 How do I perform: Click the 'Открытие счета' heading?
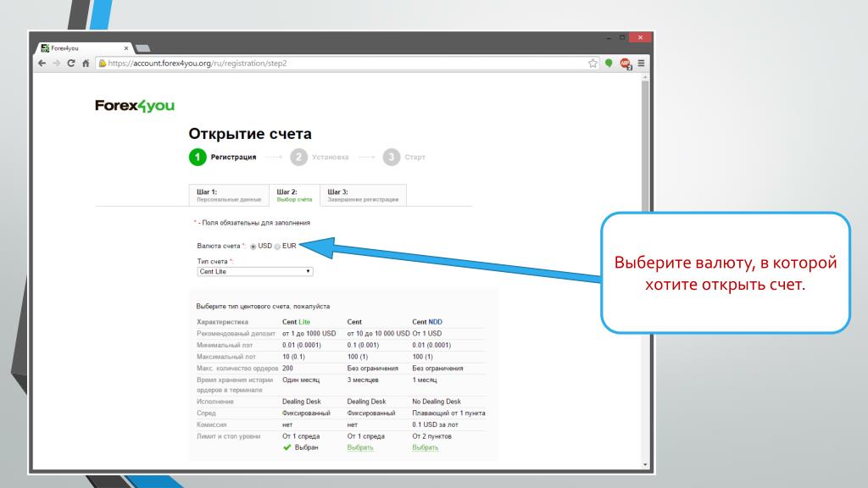pyautogui.click(x=250, y=134)
